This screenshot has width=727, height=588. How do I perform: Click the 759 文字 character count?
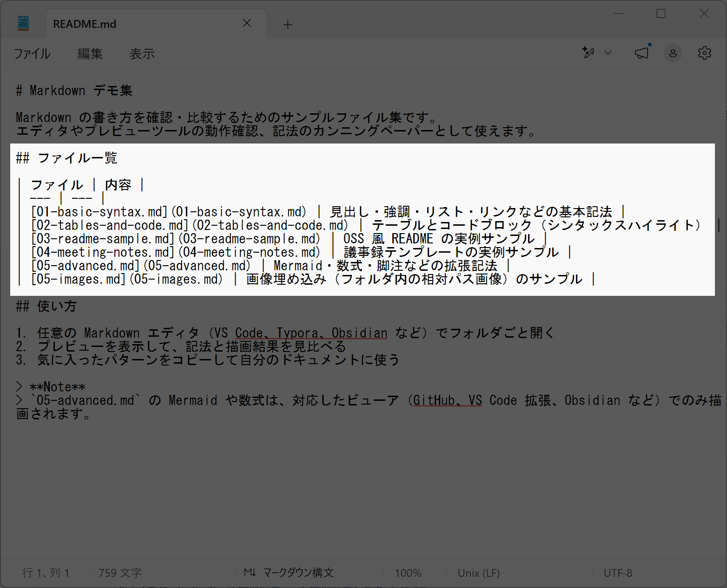[x=120, y=573]
